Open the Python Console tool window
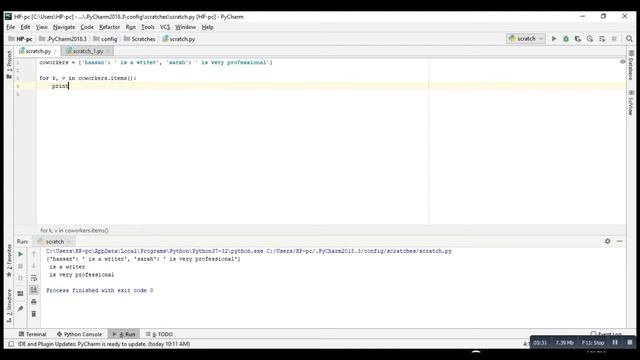The height and width of the screenshot is (360, 640). coord(80,334)
